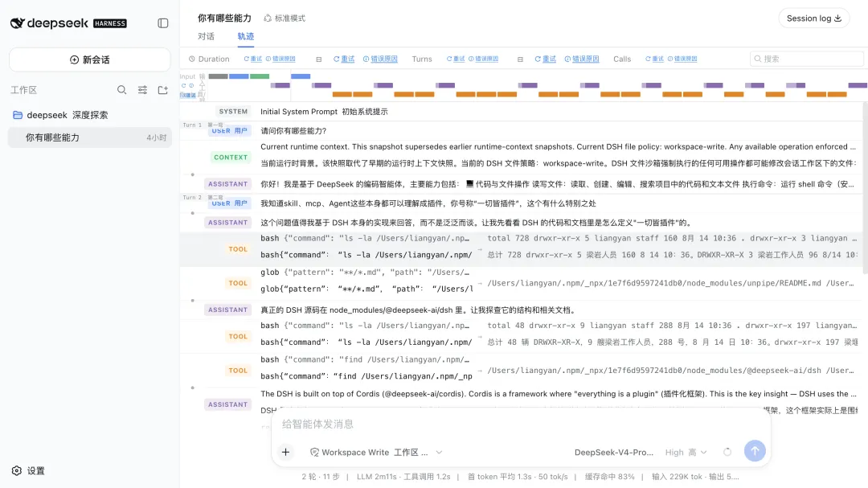Screen dimensions: 868x488
Task: Click the clock icon beside Duration
Action: (192, 59)
